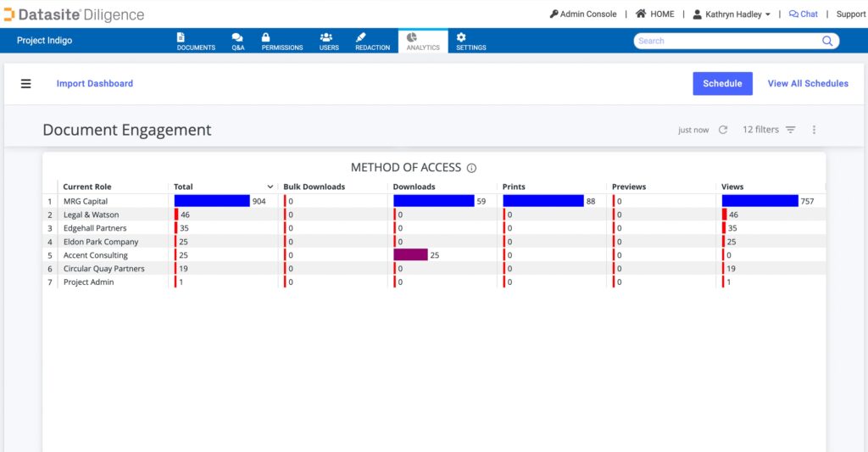Open the Chat link
Image resolution: width=868 pixels, height=452 pixels.
pos(804,14)
